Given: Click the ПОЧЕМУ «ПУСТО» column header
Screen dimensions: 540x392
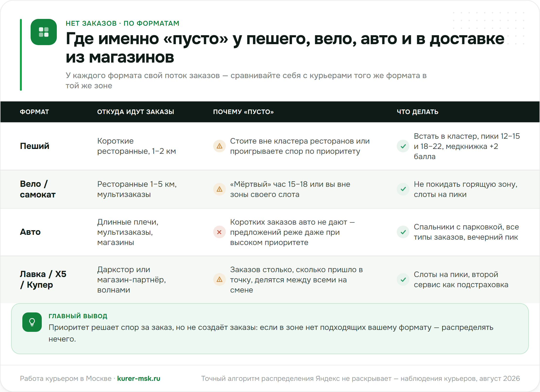Looking at the screenshot, I should pos(244,112).
